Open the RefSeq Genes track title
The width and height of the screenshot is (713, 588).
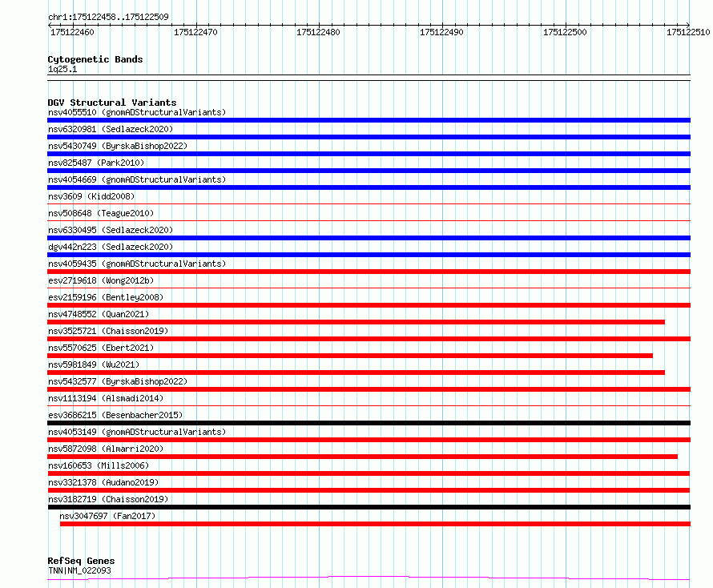tap(81, 561)
